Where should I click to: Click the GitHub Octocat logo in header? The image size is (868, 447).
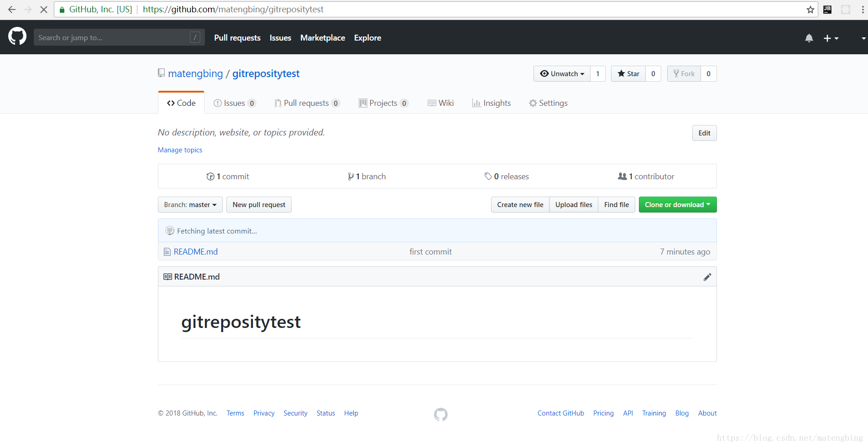(17, 36)
